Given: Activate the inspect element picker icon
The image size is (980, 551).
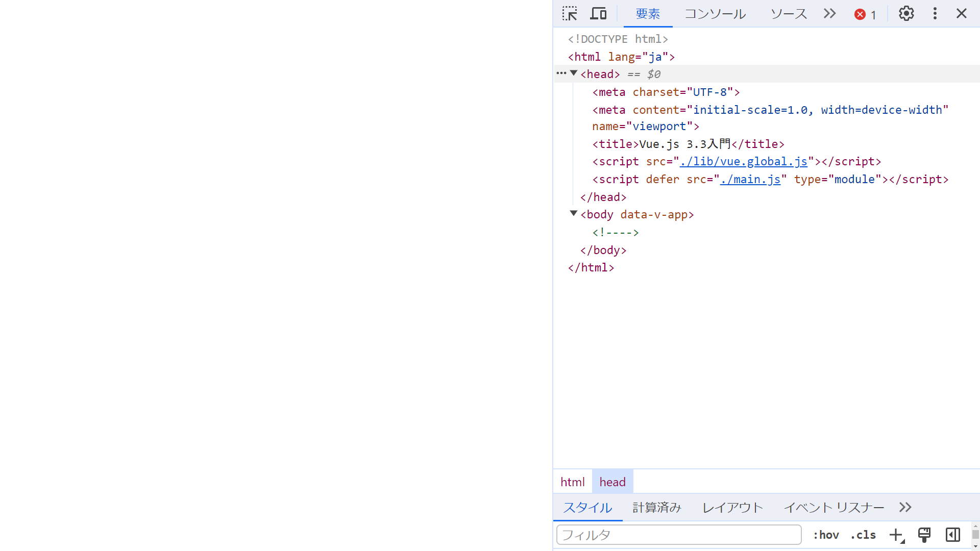Looking at the screenshot, I should point(570,14).
